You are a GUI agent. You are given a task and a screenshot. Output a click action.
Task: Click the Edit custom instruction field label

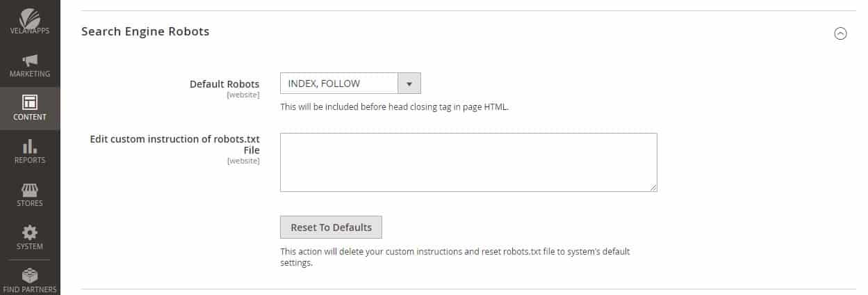click(175, 144)
